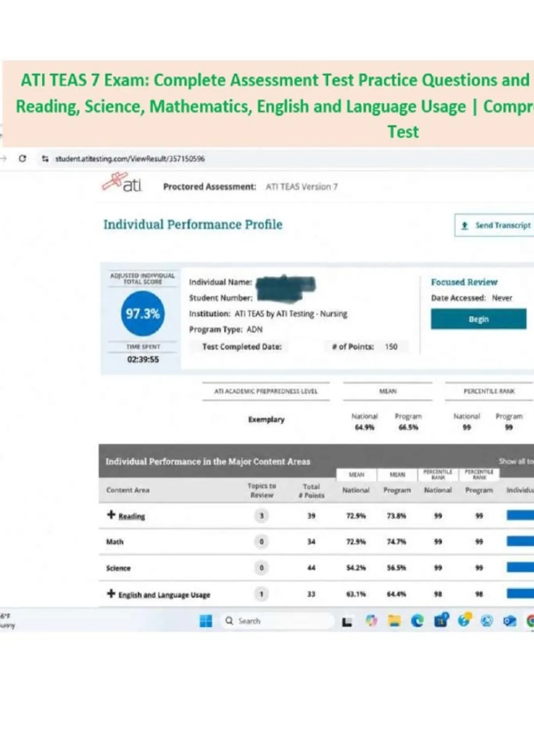Click the weather widget showing sunny
Image resolution: width=534 pixels, height=756 pixels.
(x=7, y=620)
